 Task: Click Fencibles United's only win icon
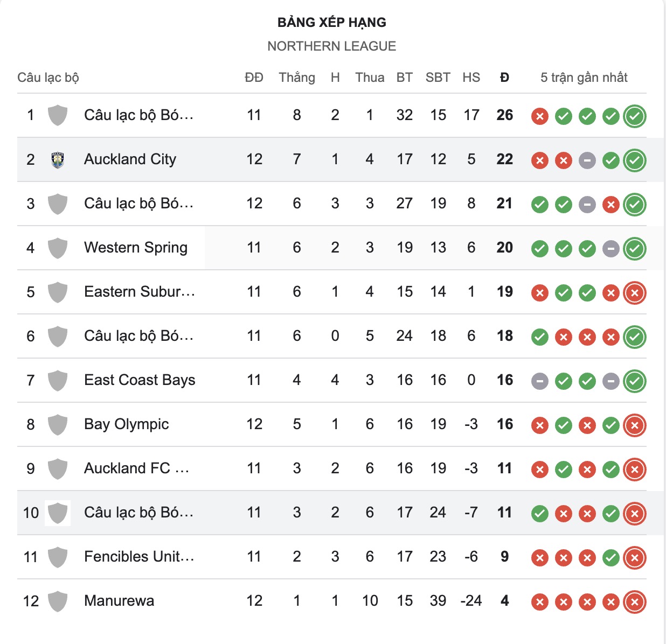(x=610, y=558)
